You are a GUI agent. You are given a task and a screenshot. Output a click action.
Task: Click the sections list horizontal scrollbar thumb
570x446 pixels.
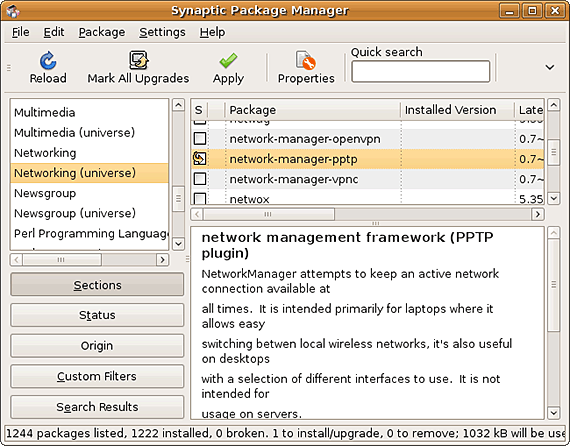click(62, 260)
